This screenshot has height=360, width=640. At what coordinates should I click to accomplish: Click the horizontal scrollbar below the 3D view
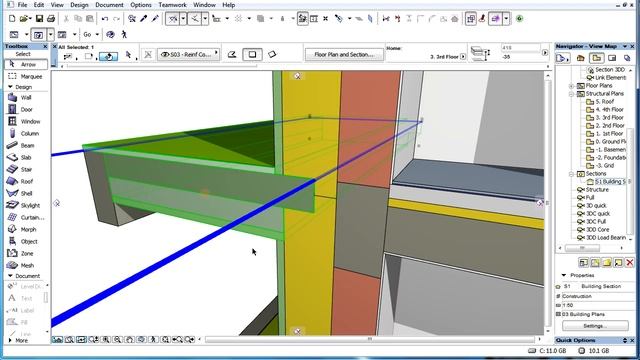[369, 339]
